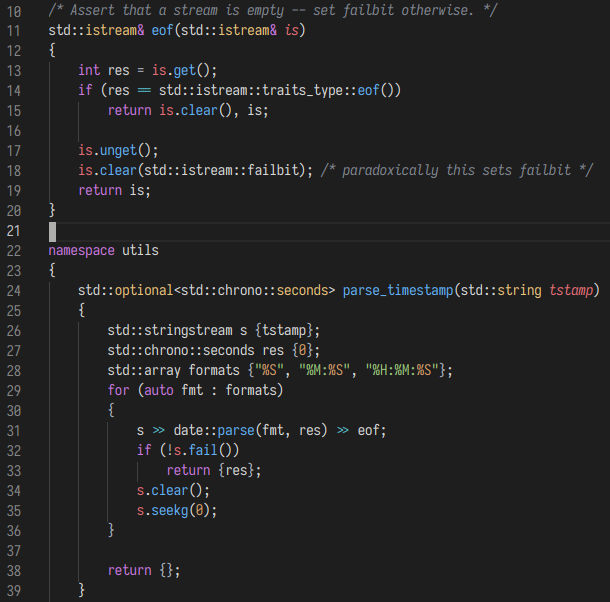Place cursor at the empty line 21 caret

point(53,231)
